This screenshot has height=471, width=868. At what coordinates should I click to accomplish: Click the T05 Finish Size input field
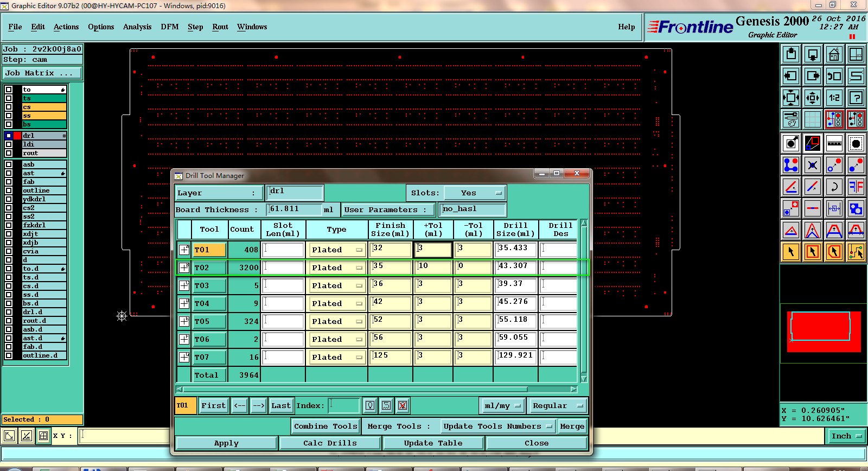[390, 321]
